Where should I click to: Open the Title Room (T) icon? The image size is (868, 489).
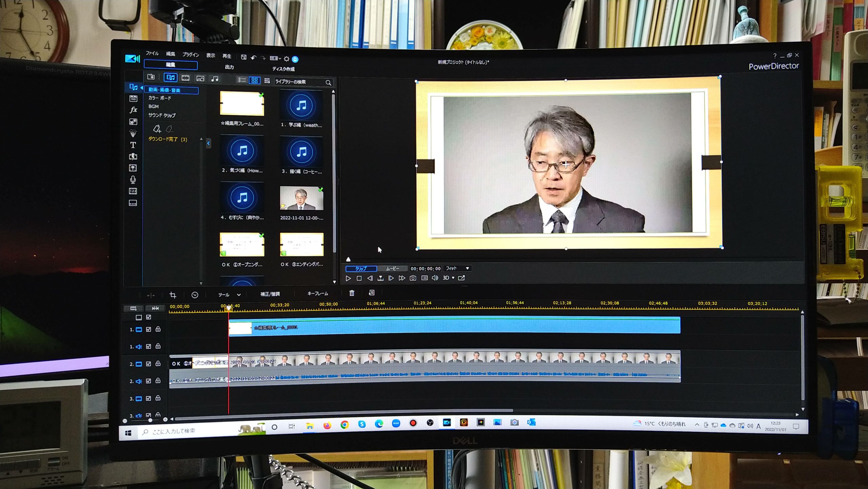tap(133, 145)
